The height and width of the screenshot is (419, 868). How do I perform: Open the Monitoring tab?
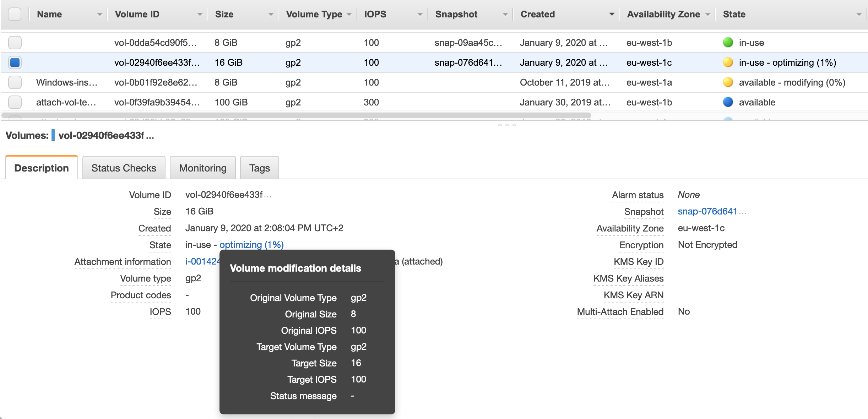tap(202, 168)
